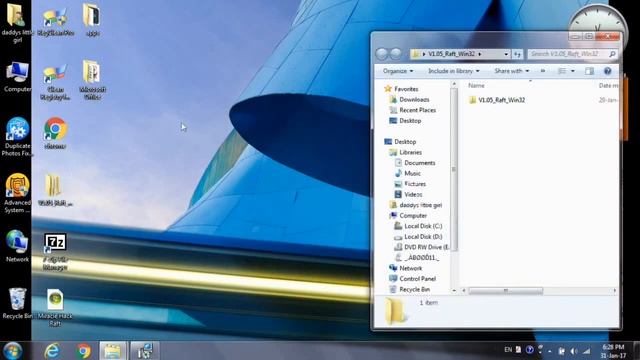This screenshot has width=640, height=360.
Task: Open view options dropdown arrow
Action: [x=573, y=71]
